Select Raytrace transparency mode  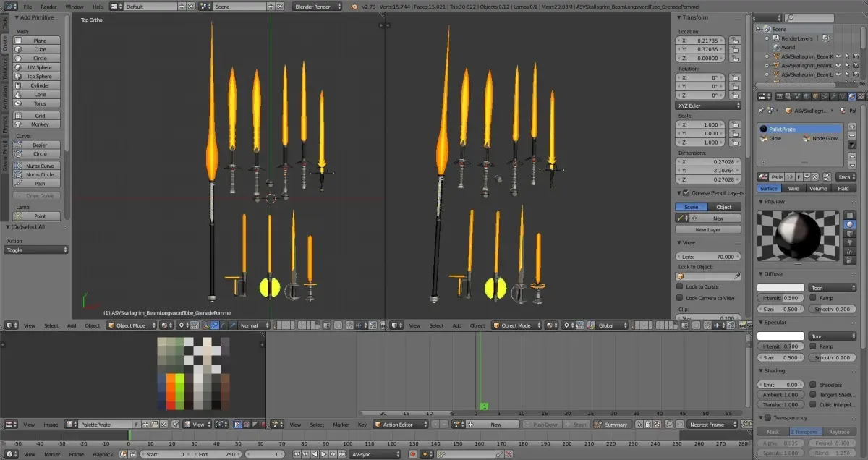839,432
